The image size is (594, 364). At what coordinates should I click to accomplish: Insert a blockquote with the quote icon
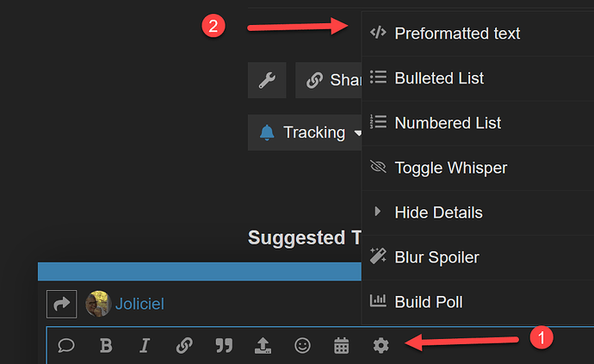point(224,345)
